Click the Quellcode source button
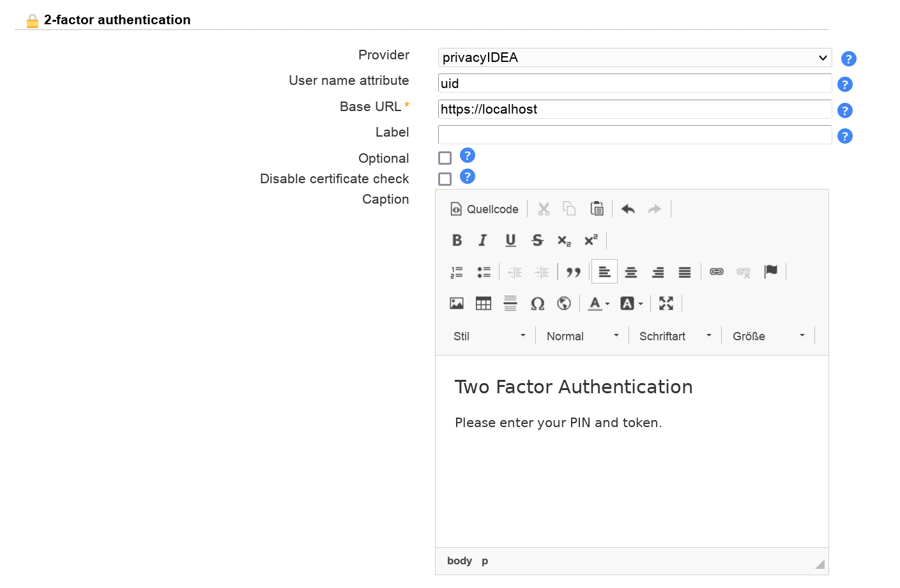This screenshot has height=588, width=900. [x=484, y=209]
